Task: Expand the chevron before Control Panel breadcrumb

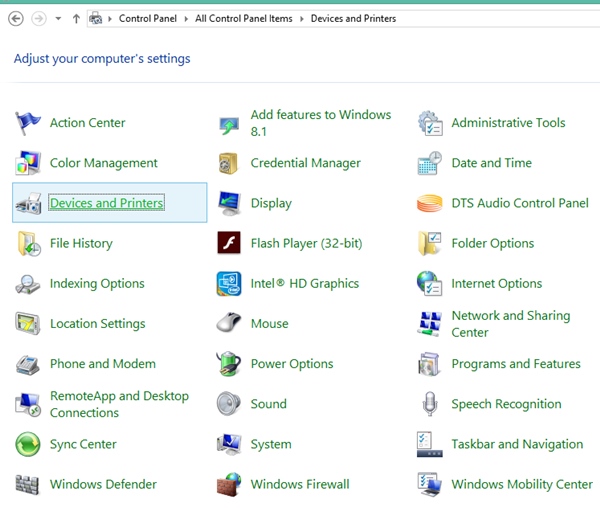Action: (x=110, y=19)
